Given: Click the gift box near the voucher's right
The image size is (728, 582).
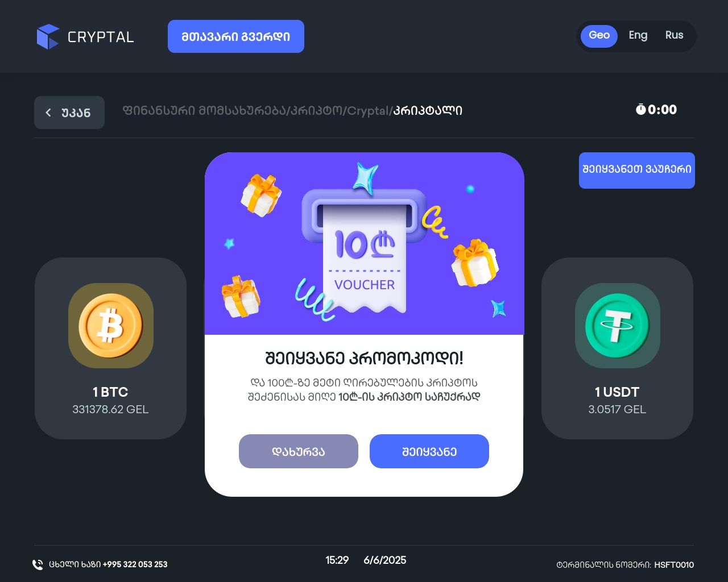Looking at the screenshot, I should pos(474,263).
